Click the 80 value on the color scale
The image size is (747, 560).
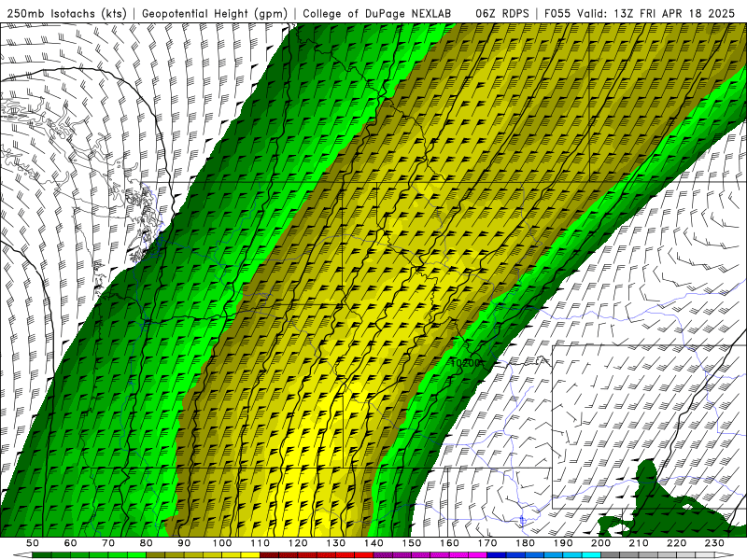(x=147, y=543)
